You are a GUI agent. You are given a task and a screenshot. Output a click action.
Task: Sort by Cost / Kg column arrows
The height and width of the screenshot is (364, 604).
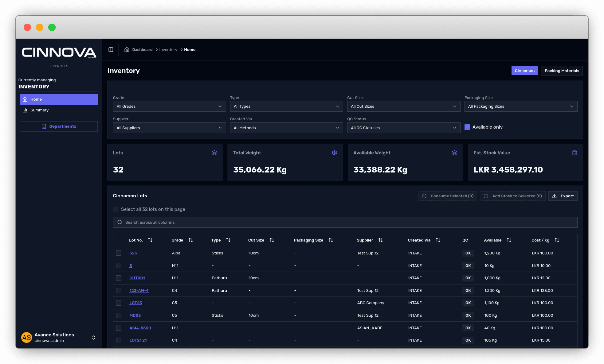pyautogui.click(x=557, y=240)
